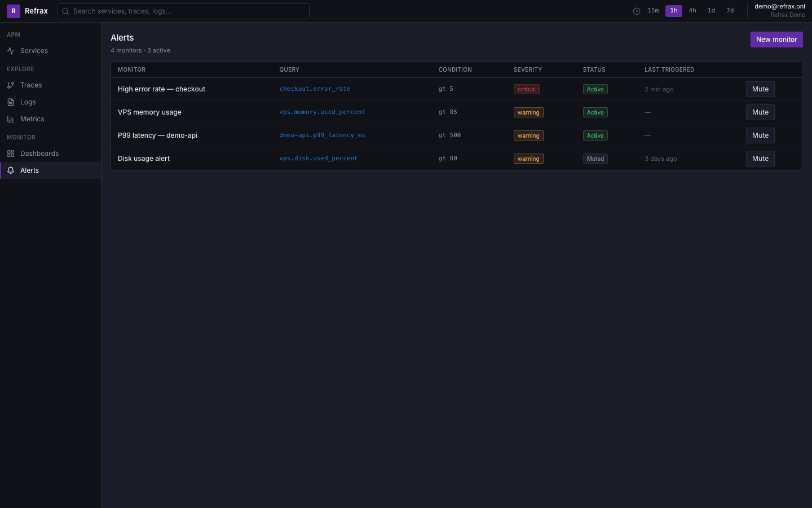The height and width of the screenshot is (508, 812).
Task: Select 'High error rate — checkout' monitor name
Action: (161, 89)
